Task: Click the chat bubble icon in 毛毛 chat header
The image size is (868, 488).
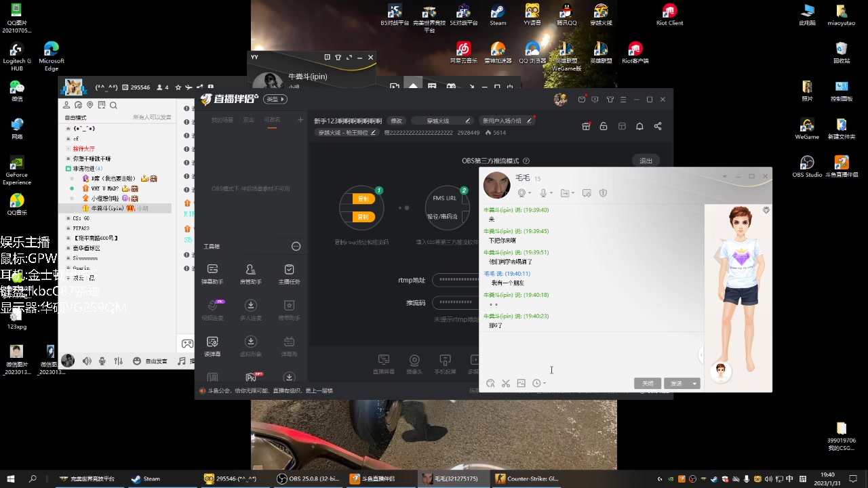Action: 587,193
